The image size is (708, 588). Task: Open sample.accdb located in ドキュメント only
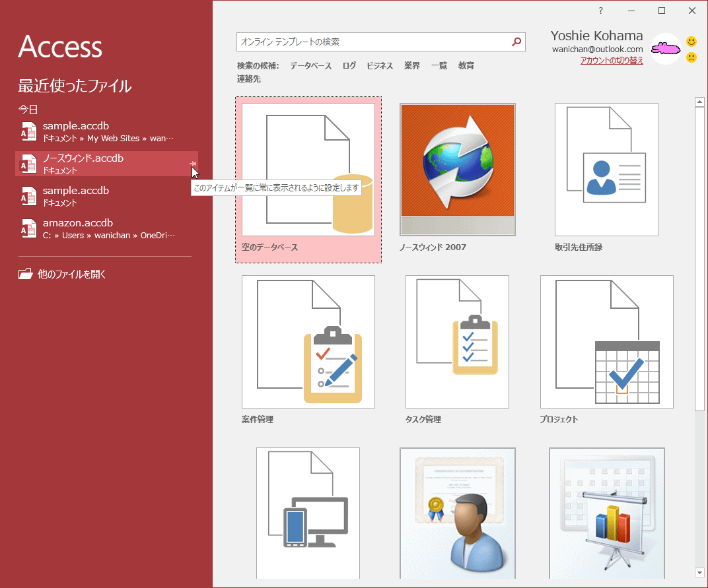(106, 196)
